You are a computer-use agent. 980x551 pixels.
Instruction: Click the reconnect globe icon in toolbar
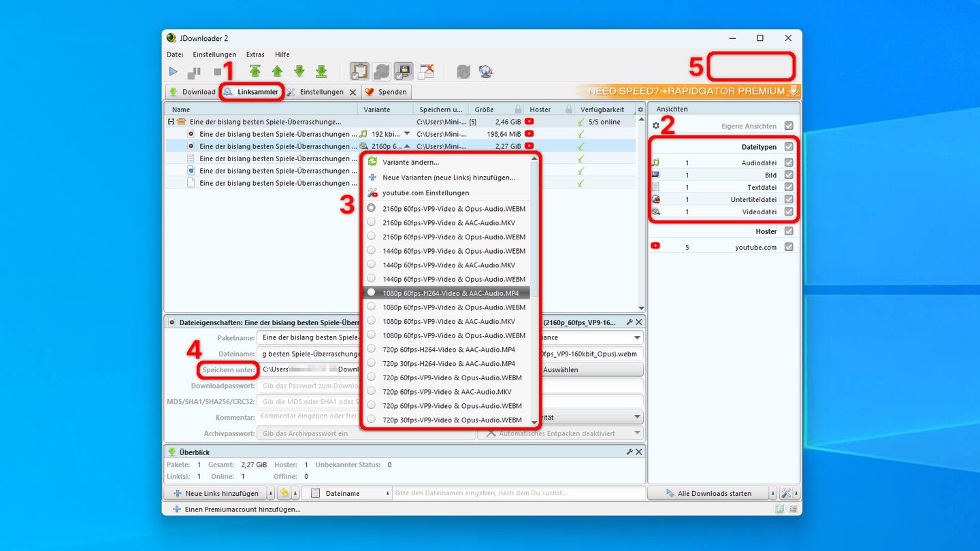tap(485, 71)
